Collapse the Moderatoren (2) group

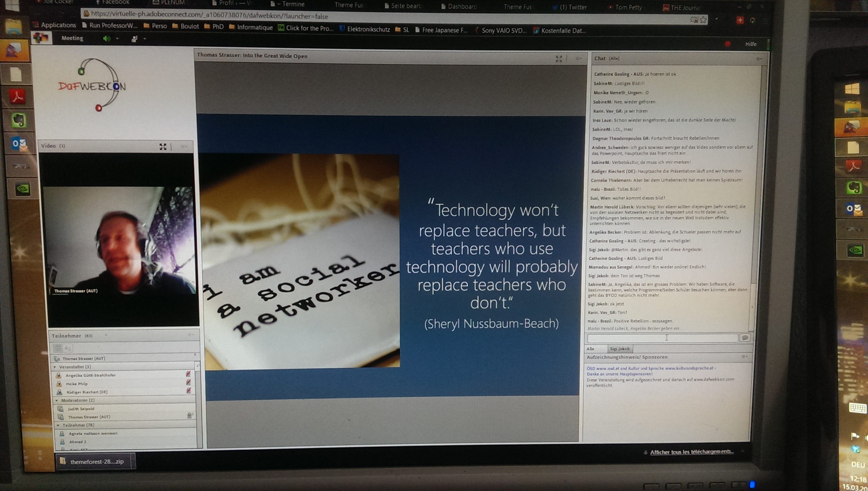click(x=57, y=400)
